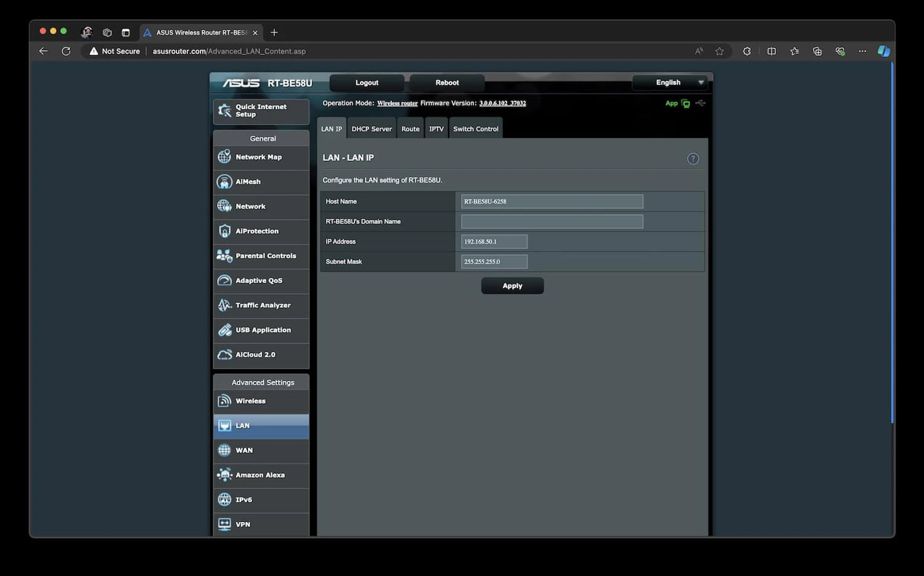Click the Domain Name input field
Image resolution: width=924 pixels, height=576 pixels.
[x=552, y=221]
